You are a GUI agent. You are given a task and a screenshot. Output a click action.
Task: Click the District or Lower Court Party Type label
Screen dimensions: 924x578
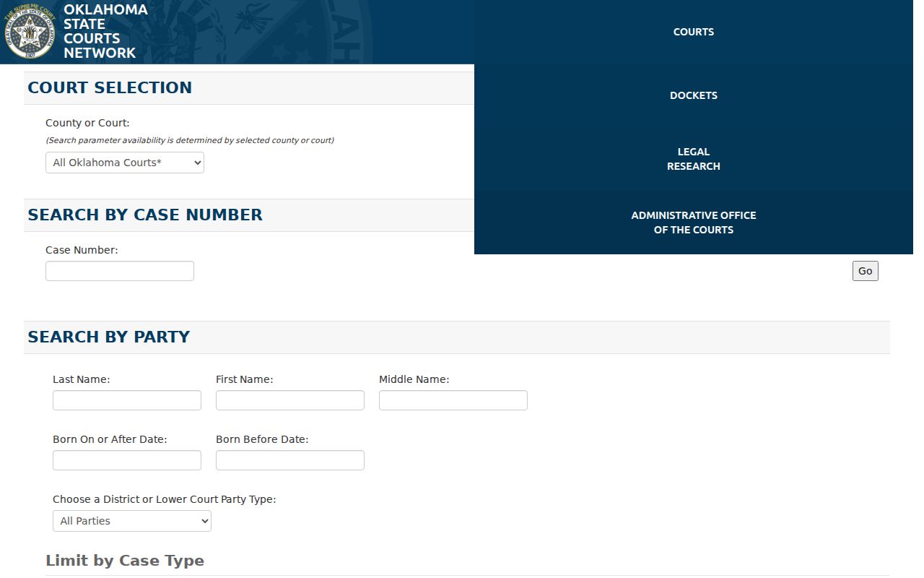[x=165, y=499]
